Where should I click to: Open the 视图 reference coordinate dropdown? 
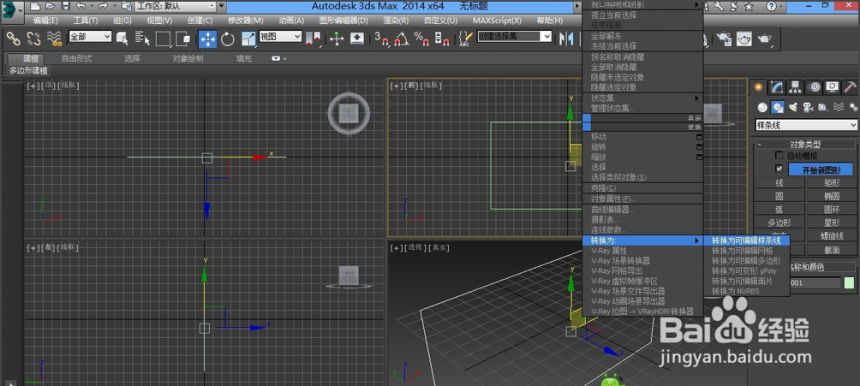point(280,36)
